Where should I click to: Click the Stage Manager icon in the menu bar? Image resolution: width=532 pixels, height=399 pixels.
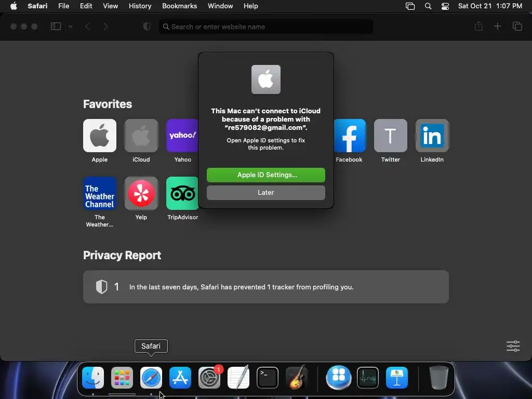point(410,6)
